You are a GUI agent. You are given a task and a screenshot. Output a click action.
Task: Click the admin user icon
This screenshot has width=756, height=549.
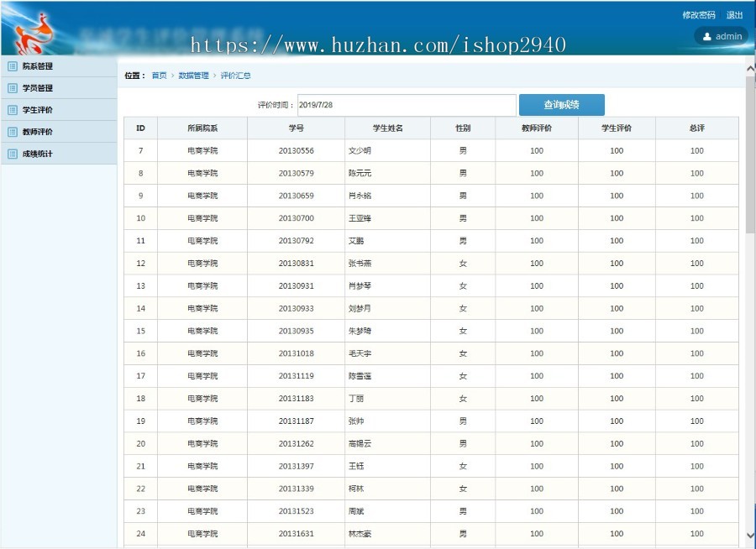pos(707,36)
